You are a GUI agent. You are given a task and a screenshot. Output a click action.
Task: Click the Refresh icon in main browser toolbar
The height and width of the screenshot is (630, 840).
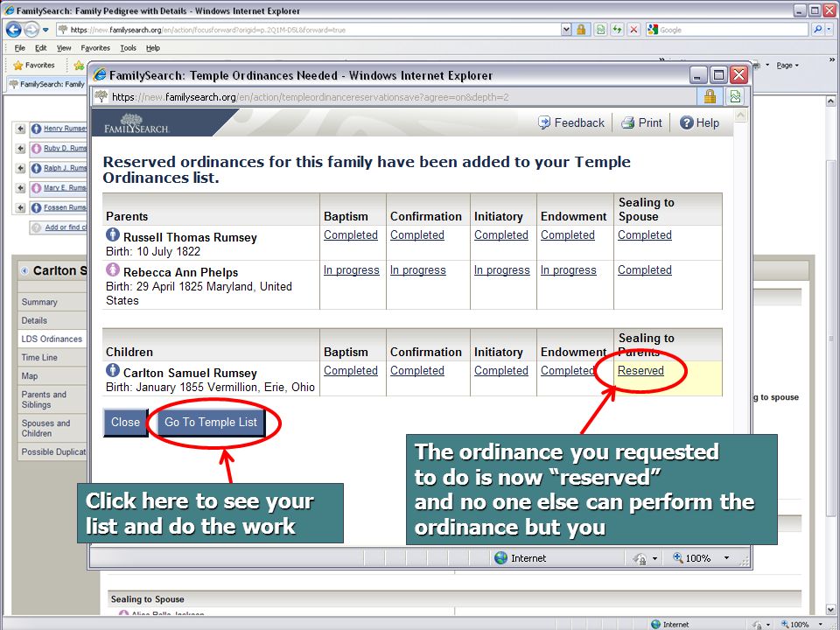(617, 30)
